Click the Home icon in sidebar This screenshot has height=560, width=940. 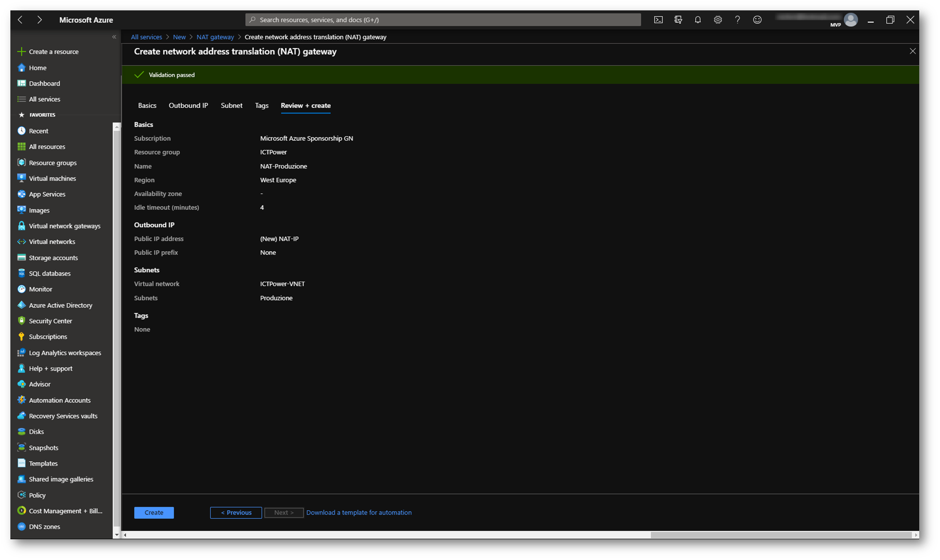21,68
